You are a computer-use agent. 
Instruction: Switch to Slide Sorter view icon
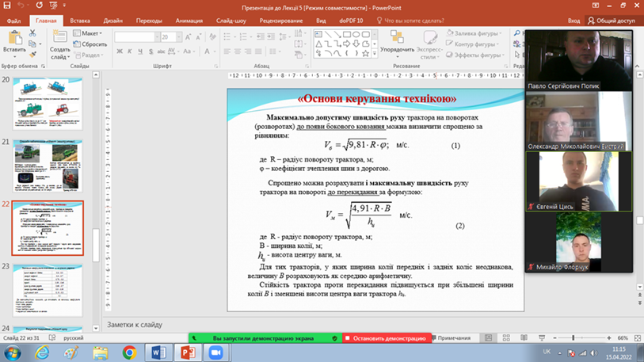point(506,337)
